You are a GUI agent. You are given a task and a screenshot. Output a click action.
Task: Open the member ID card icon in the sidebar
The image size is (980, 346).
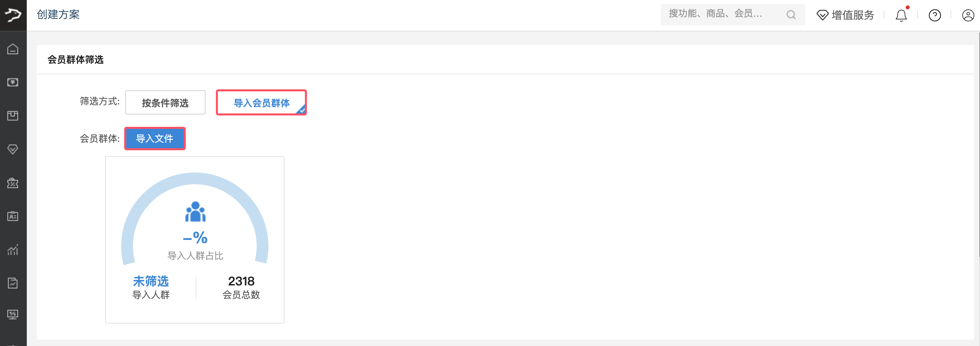click(x=13, y=217)
